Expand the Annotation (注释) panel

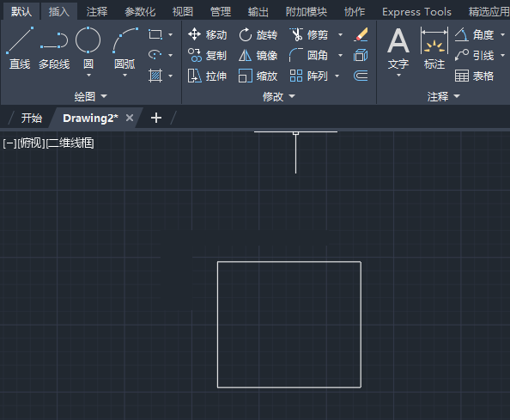[443, 96]
